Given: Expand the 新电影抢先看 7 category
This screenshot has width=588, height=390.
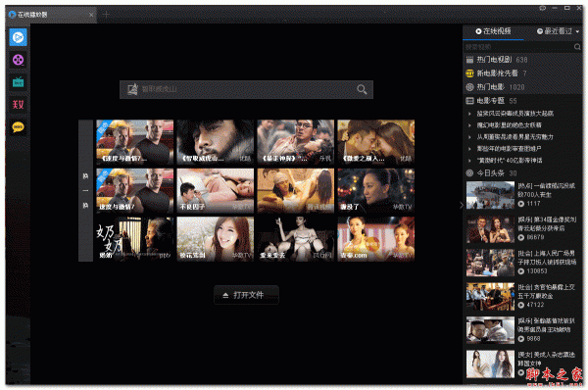Looking at the screenshot, I should (522, 73).
